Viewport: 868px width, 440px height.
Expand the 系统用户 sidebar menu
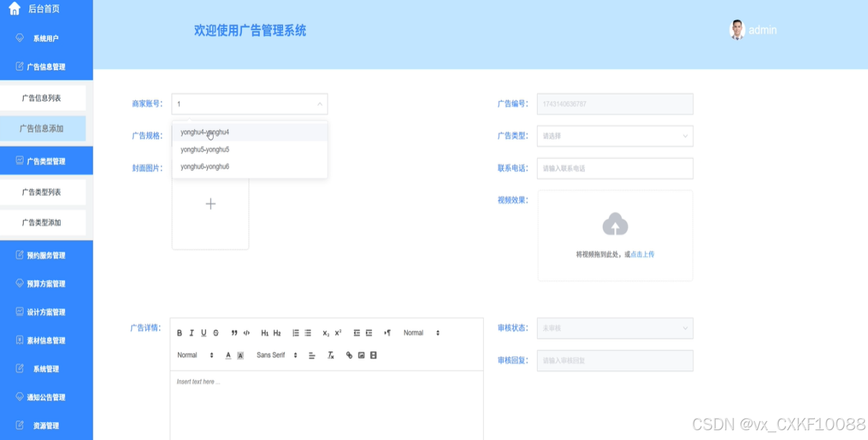(x=46, y=38)
